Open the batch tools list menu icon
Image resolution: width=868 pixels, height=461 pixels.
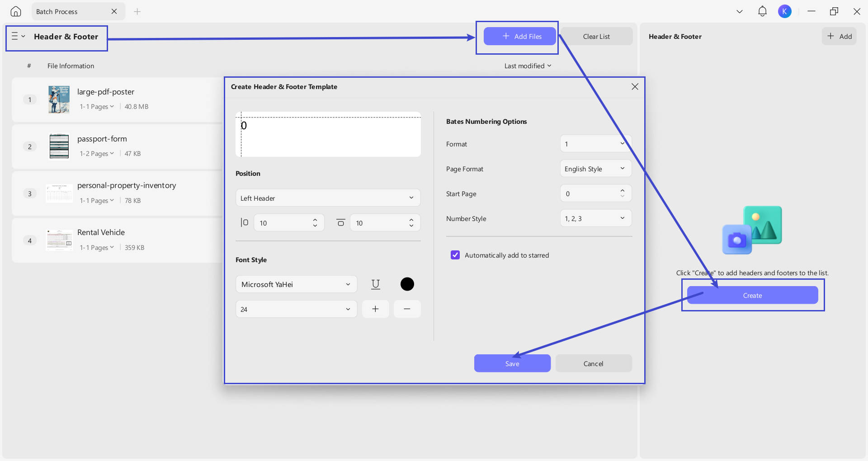click(18, 36)
